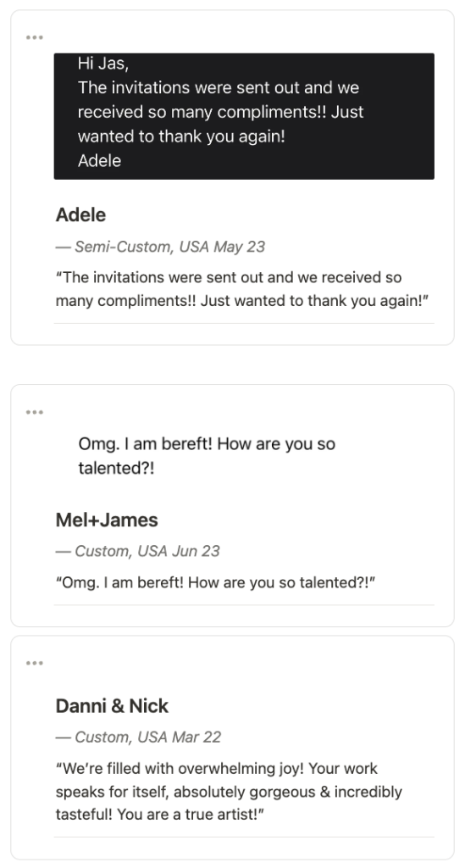Screen dimensions: 465x868
Task: Click 'Custom, USA Mar 22' caption
Action: [138, 737]
